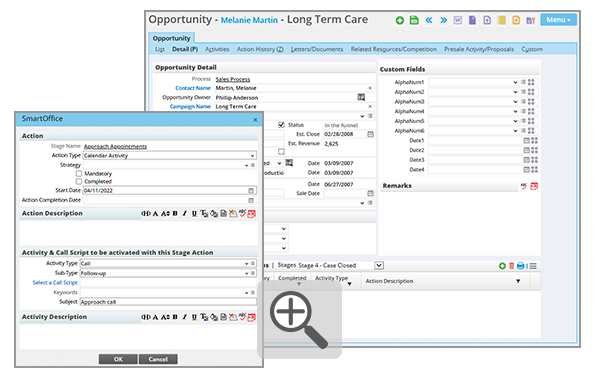
Task: Switch to the Action History tab
Action: pos(260,49)
